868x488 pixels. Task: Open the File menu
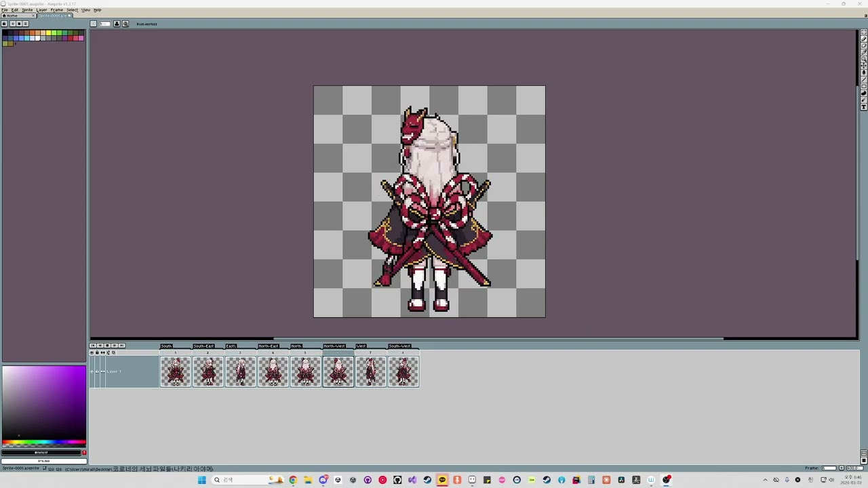(x=5, y=10)
